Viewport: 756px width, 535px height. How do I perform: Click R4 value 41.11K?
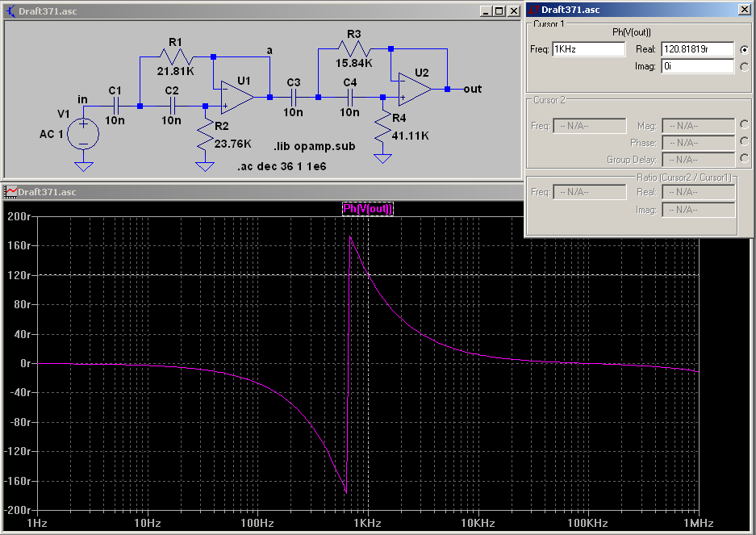click(411, 136)
